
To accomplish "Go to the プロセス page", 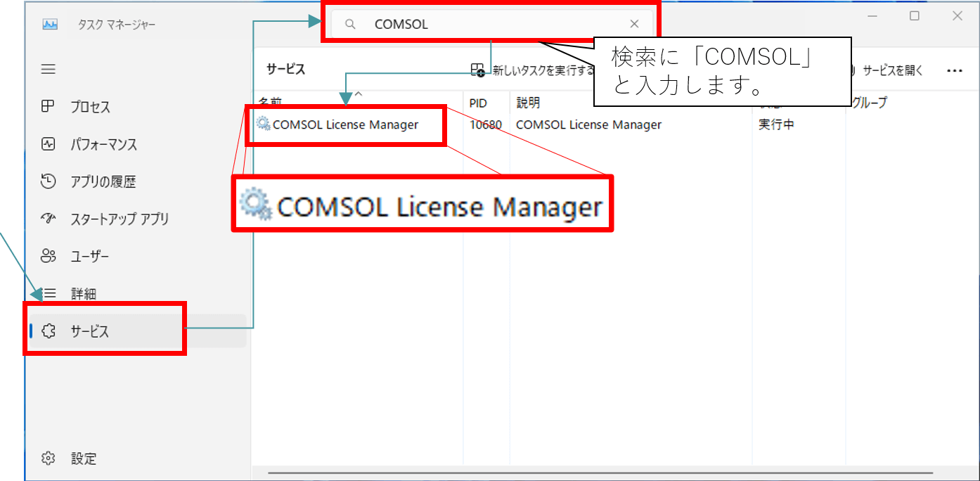I will 89,107.
